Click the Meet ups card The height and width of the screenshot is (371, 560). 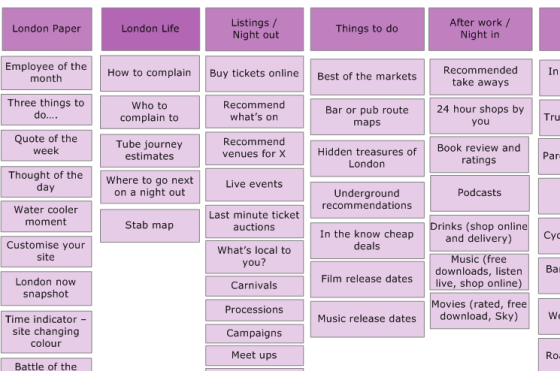[x=255, y=355]
